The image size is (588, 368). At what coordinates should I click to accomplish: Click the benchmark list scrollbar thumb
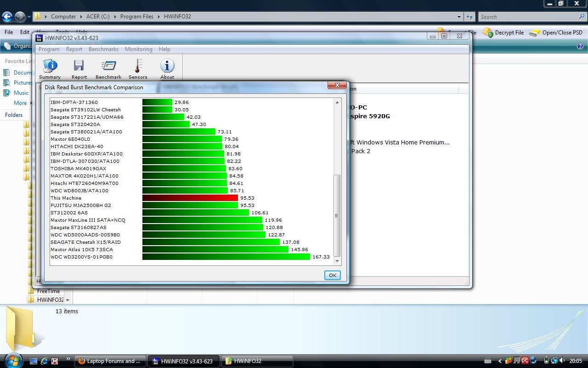[337, 215]
